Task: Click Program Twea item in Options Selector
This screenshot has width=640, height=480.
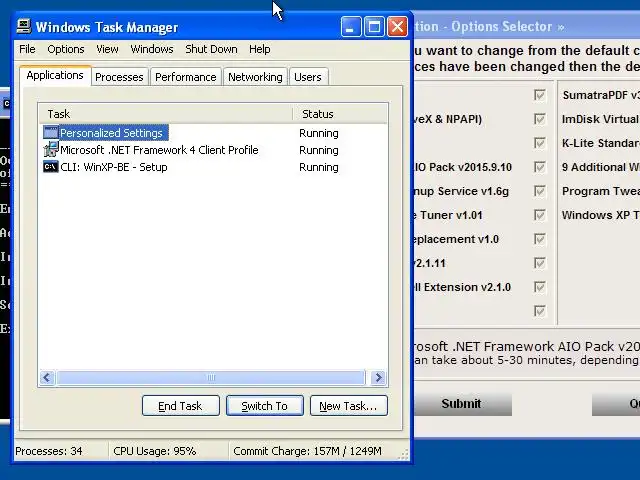Action: point(600,191)
